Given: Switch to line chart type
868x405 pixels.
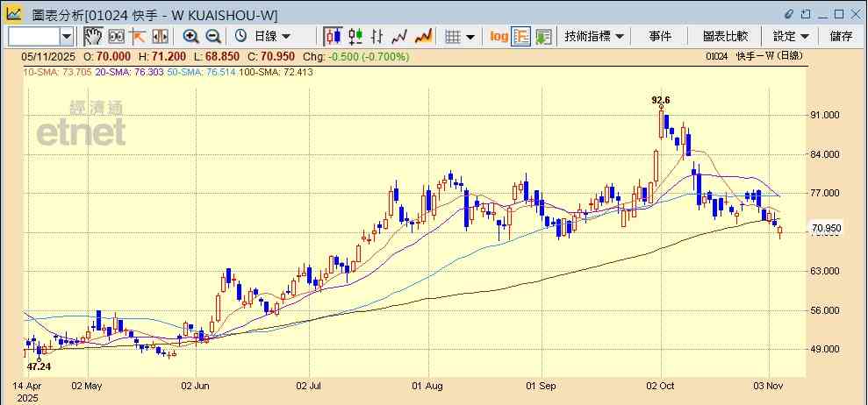Looking at the screenshot, I should pyautogui.click(x=400, y=36).
